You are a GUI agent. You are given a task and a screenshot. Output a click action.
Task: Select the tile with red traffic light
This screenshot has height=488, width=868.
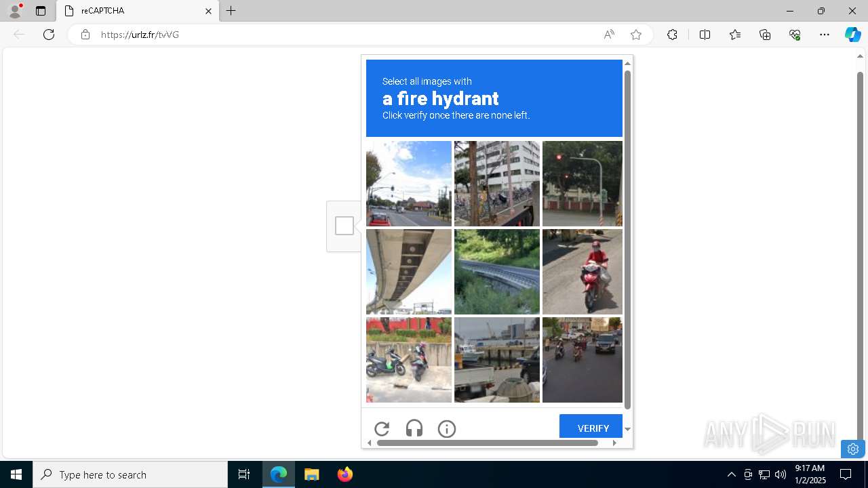[x=583, y=184]
